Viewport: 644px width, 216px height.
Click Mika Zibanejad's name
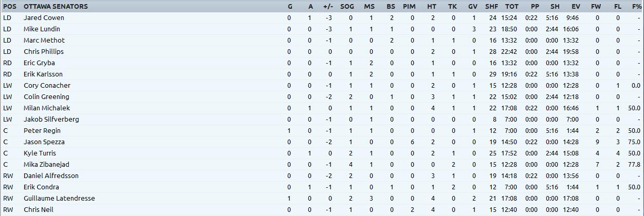coord(46,164)
